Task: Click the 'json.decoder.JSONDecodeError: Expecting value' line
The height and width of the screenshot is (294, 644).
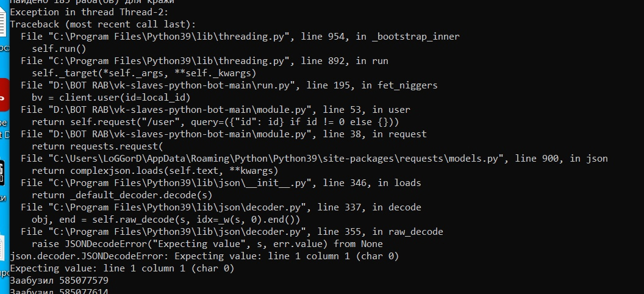Action: pyautogui.click(x=204, y=256)
